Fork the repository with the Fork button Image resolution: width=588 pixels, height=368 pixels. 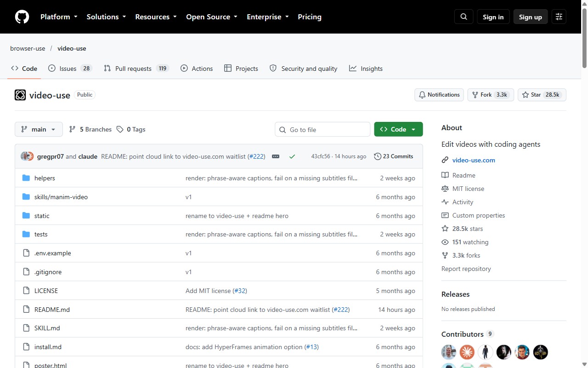pos(491,95)
